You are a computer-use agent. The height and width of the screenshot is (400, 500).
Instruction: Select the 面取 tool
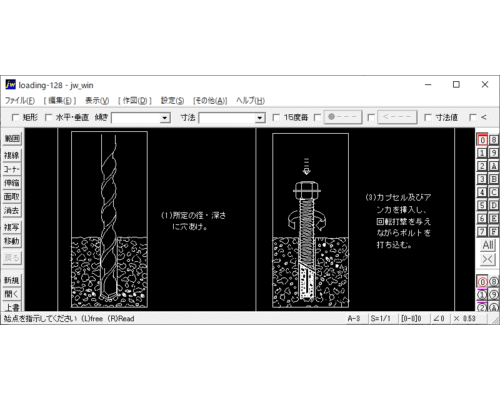point(12,197)
